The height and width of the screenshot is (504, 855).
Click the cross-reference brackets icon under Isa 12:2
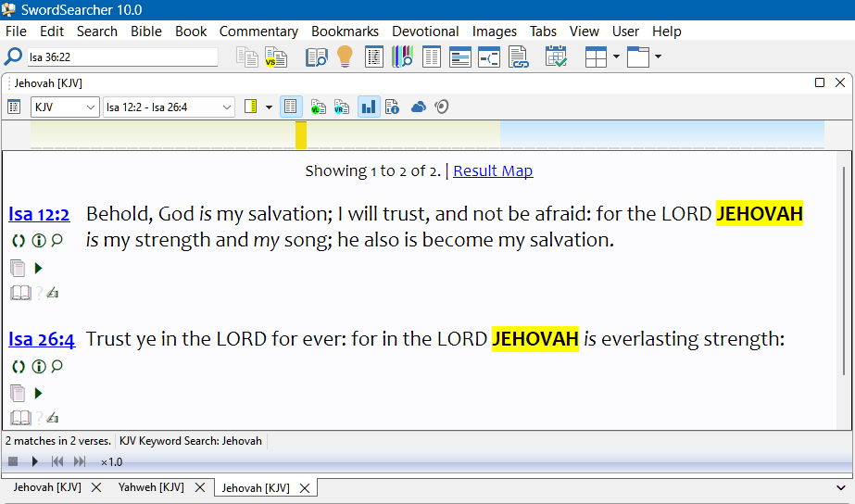tap(19, 241)
